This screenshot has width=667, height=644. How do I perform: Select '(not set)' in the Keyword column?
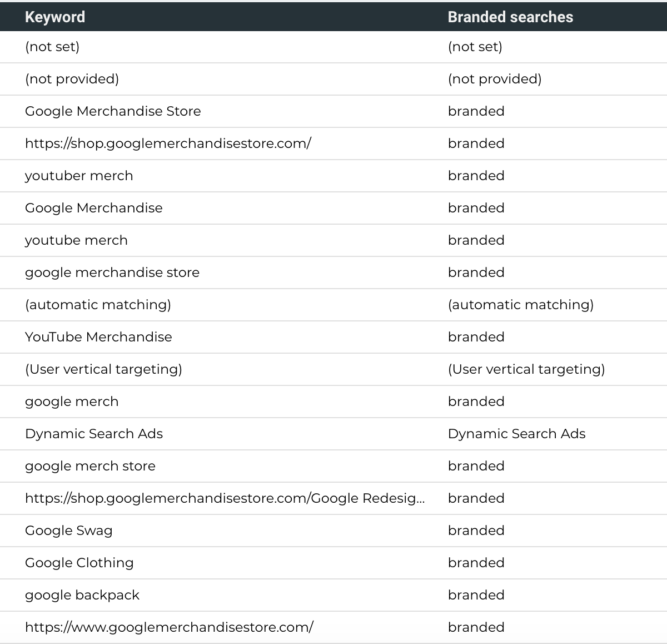pos(52,47)
